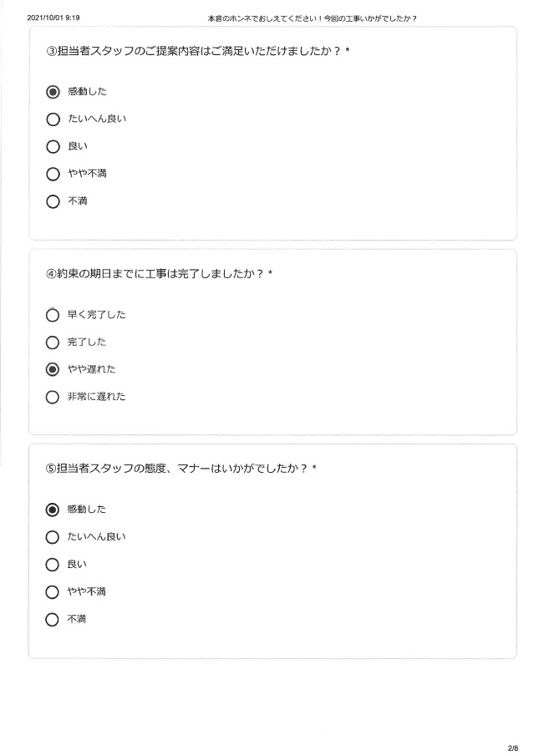Select やや不満 under question ③
The height and width of the screenshot is (756, 539).
(x=53, y=174)
